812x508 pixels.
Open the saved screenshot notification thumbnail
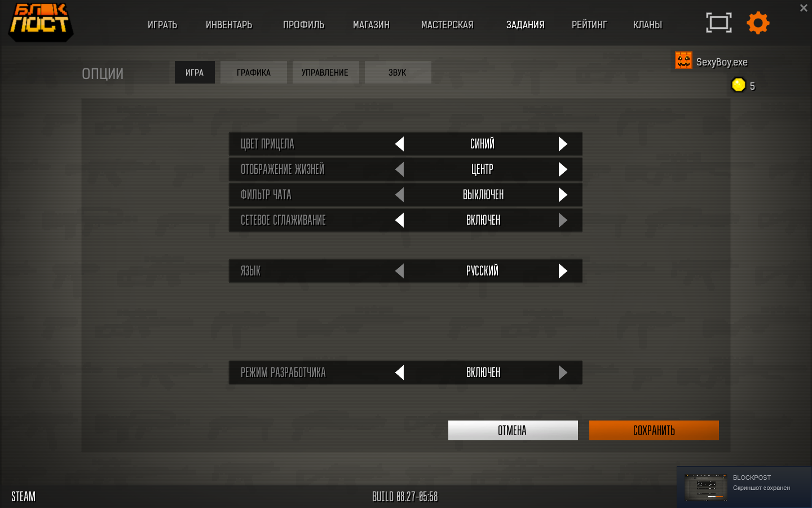706,487
